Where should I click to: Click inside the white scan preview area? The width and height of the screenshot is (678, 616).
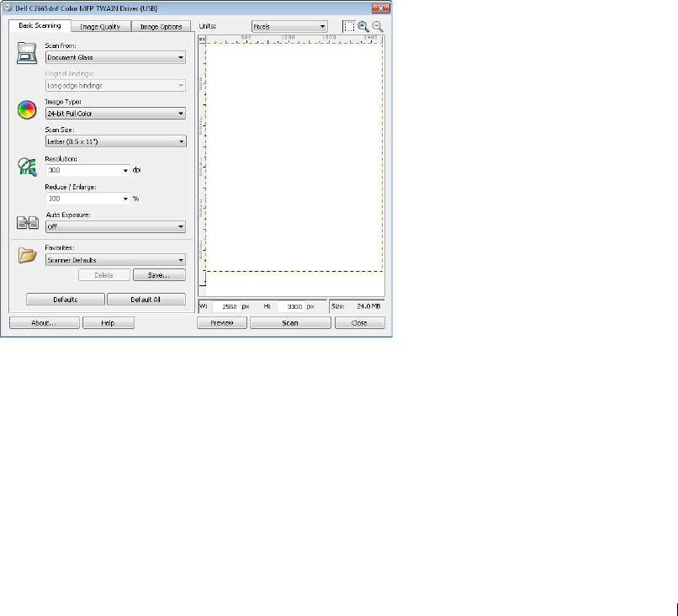point(294,157)
